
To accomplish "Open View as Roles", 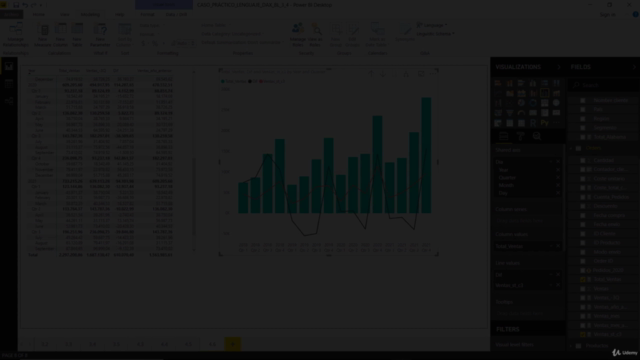I will point(315,35).
